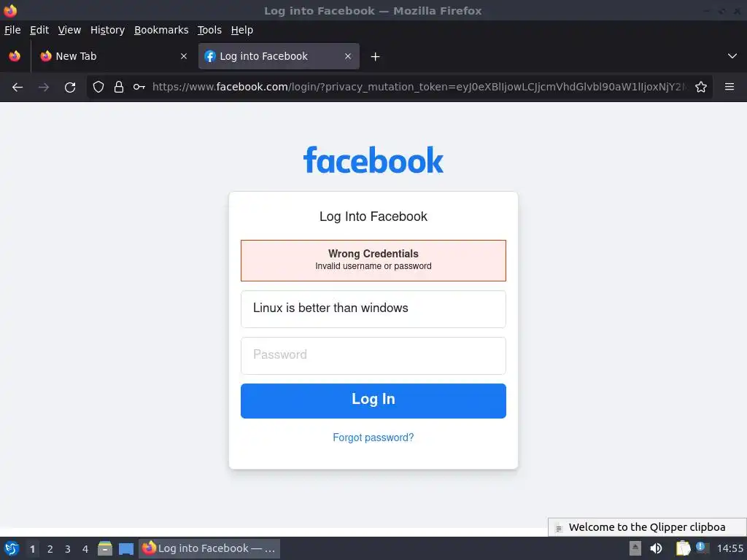The height and width of the screenshot is (560, 747).
Task: Open the desktop start menu icon
Action: tap(12, 548)
